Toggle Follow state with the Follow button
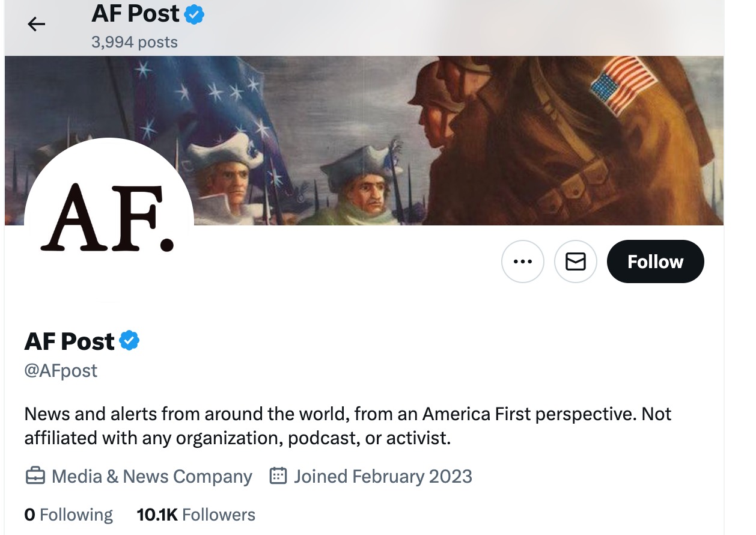 click(654, 261)
